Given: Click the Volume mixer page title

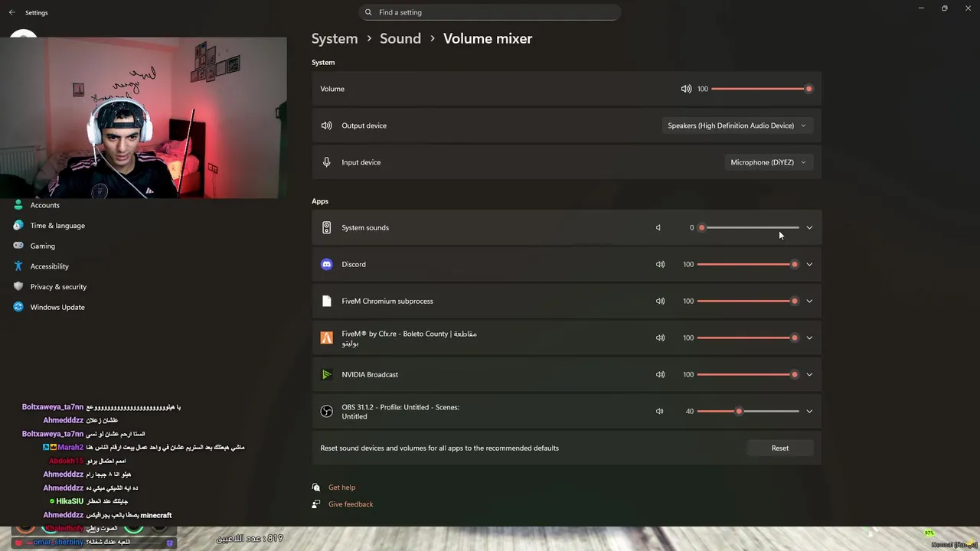Looking at the screenshot, I should 488,38.
